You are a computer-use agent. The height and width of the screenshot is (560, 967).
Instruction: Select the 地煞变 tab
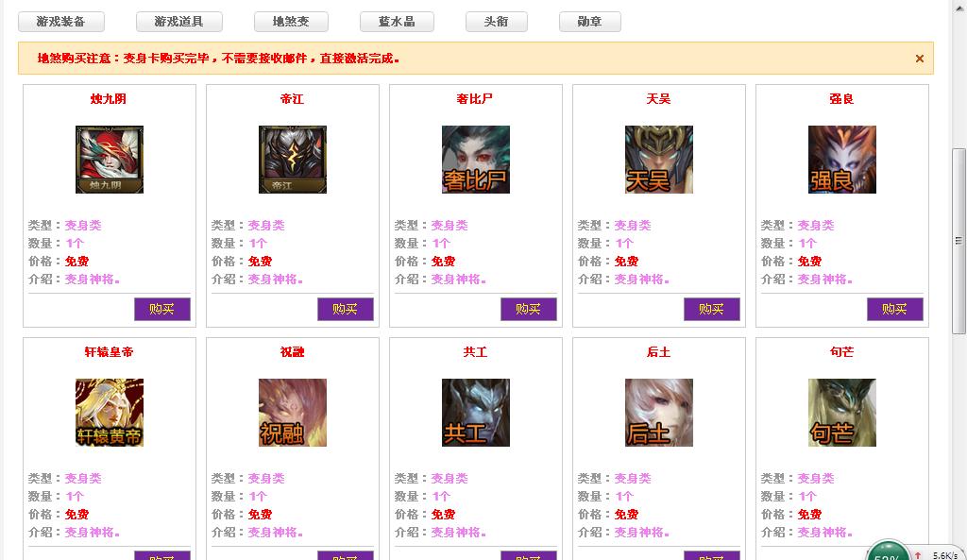[x=291, y=22]
